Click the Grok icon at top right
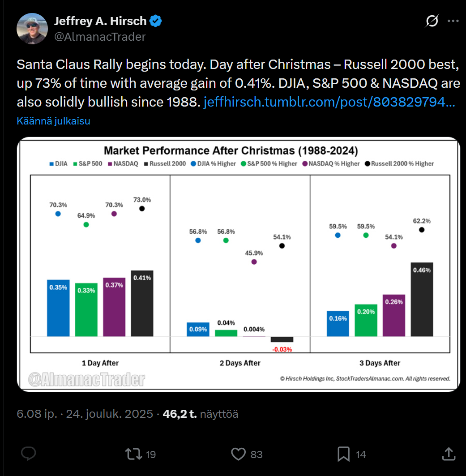 click(432, 21)
